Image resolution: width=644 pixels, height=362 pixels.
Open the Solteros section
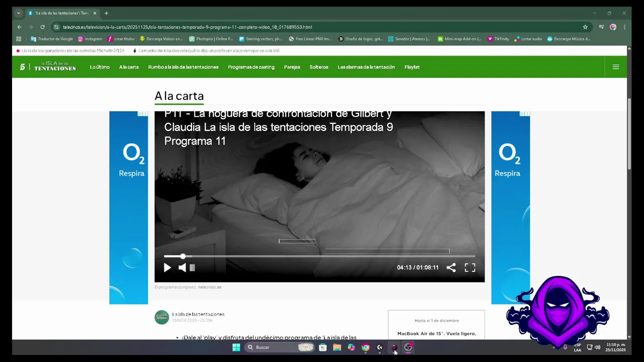click(x=319, y=67)
